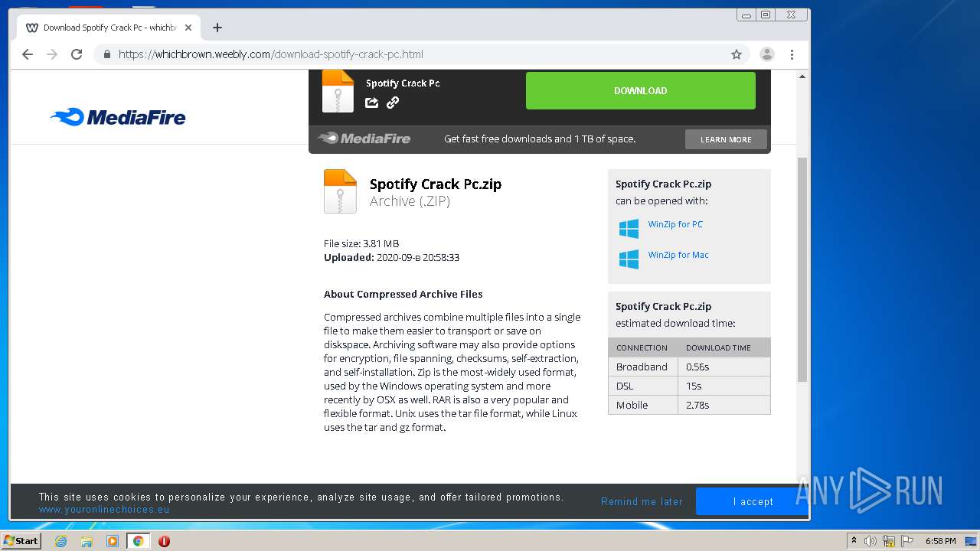Screen dimensions: 980x551
Task: Select the Download Spotify Crack Pc tab
Action: coord(109,28)
